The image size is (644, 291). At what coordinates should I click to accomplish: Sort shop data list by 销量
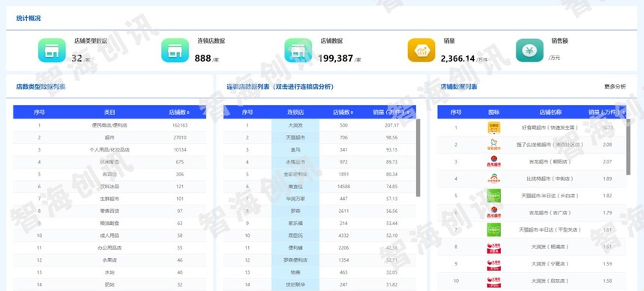607,112
